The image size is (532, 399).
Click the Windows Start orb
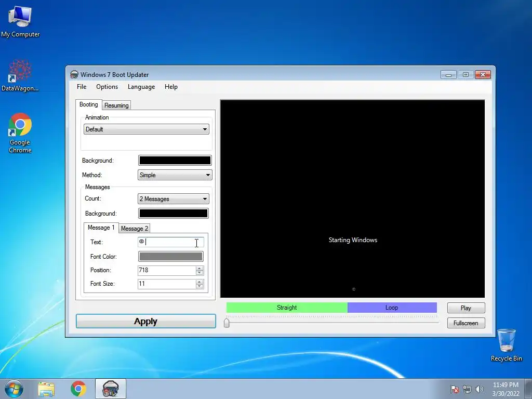(14, 389)
